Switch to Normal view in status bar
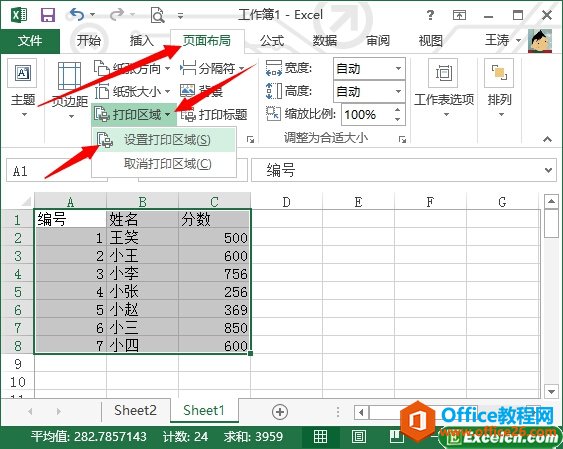 [x=320, y=436]
